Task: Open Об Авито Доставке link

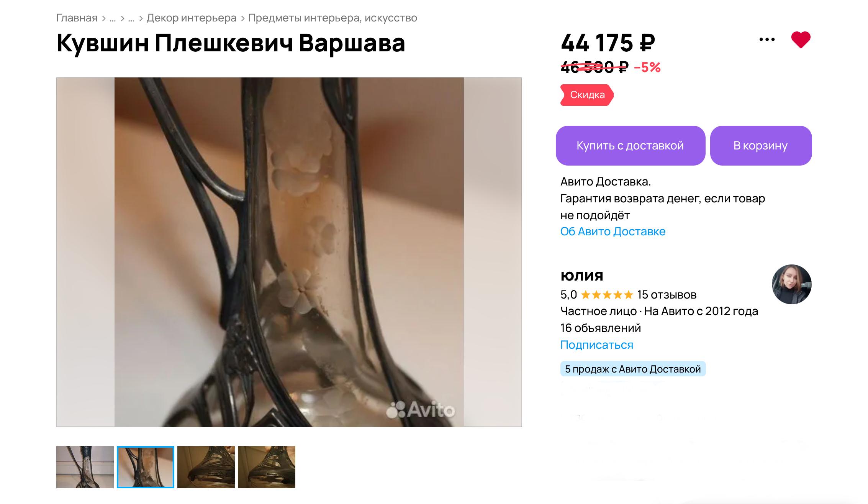Action: (613, 231)
